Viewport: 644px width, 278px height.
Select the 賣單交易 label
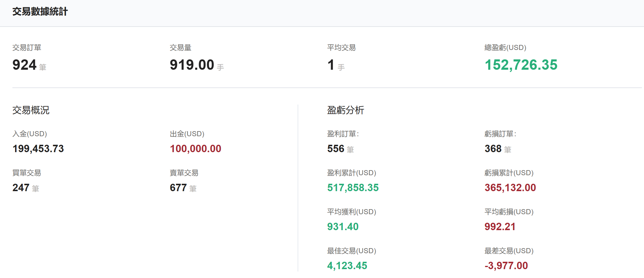tap(184, 173)
